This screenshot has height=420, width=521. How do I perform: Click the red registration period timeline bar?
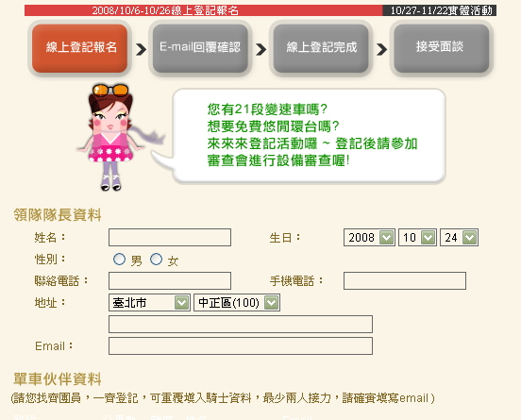coord(203,10)
